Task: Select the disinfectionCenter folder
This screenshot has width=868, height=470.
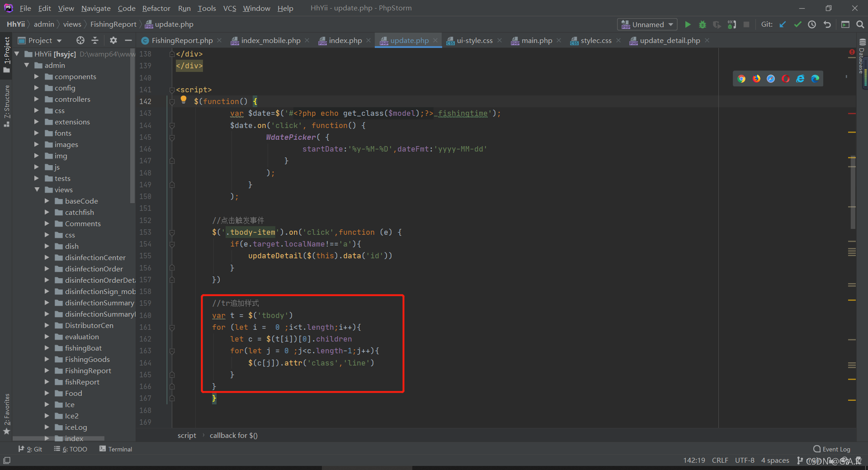Action: [x=95, y=257]
